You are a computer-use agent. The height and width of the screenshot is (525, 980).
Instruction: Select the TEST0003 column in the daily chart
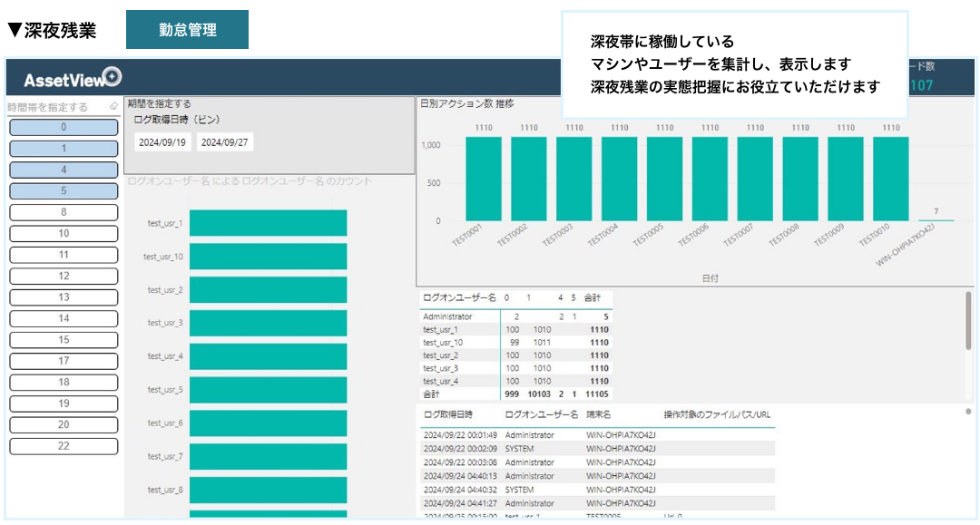tap(574, 179)
